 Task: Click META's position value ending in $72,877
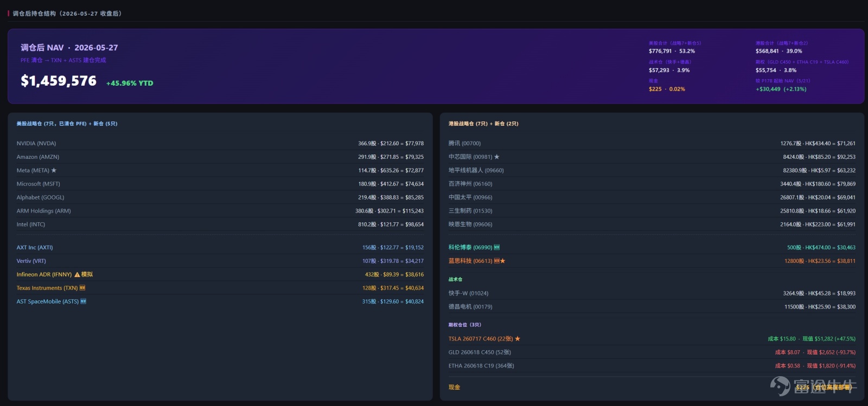click(x=391, y=170)
